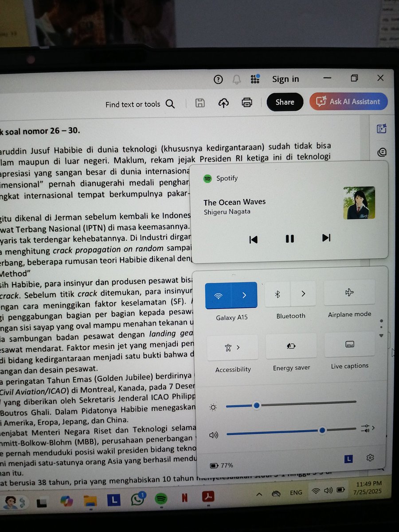This screenshot has width=399, height=532.
Task: Open the sound output selector
Action: coord(368,428)
